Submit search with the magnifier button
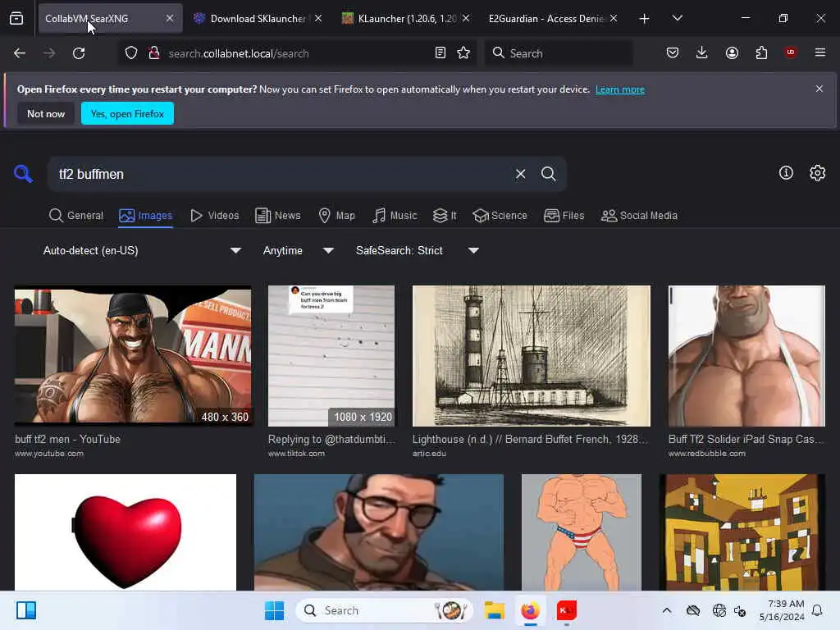The height and width of the screenshot is (630, 840). click(549, 174)
